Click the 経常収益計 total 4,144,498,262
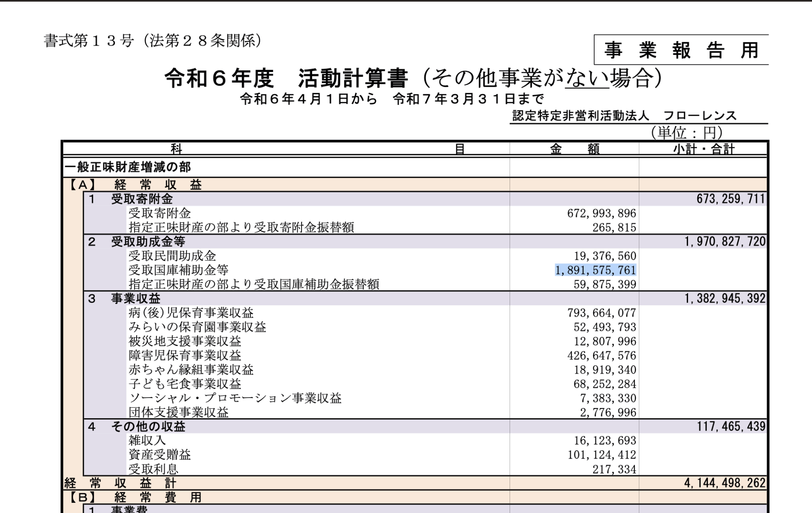The image size is (812, 513). [724, 483]
